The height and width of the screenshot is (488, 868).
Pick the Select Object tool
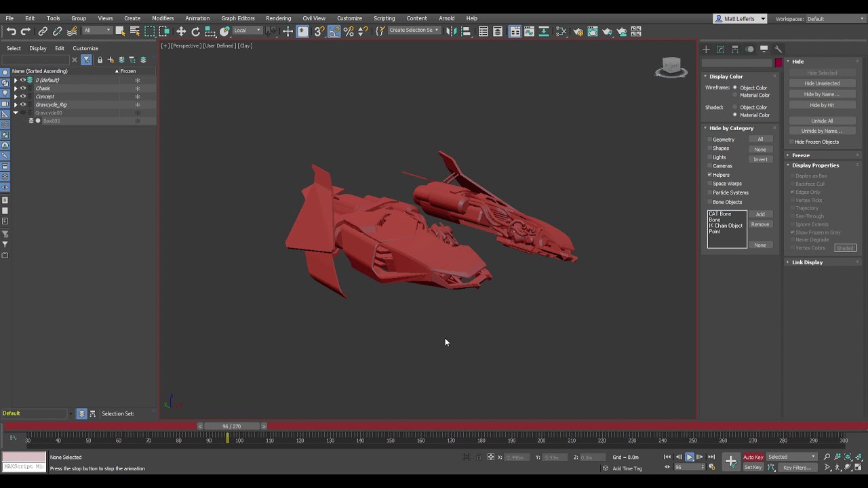tap(120, 31)
